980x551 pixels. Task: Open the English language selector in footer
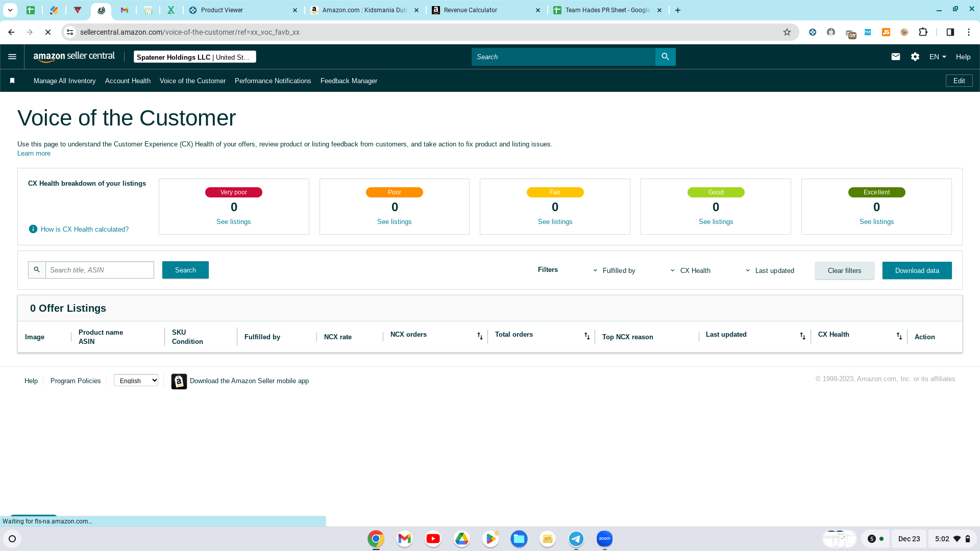tap(136, 381)
